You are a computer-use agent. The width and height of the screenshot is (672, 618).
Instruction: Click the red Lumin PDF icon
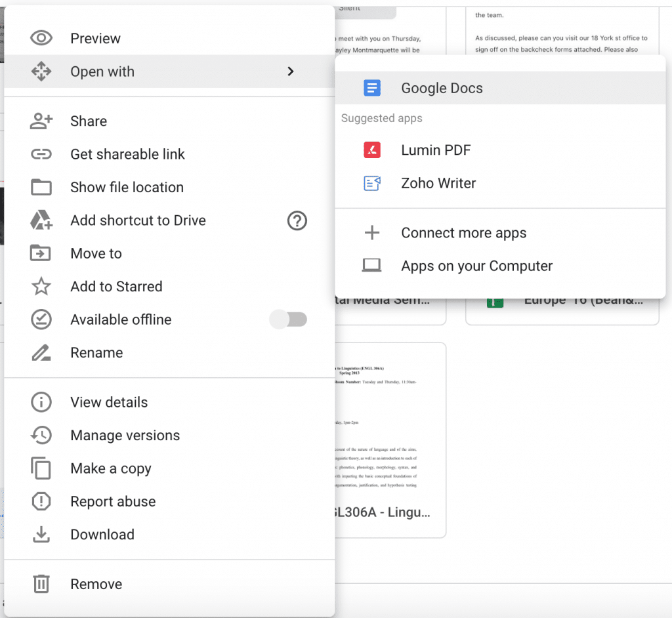[372, 150]
